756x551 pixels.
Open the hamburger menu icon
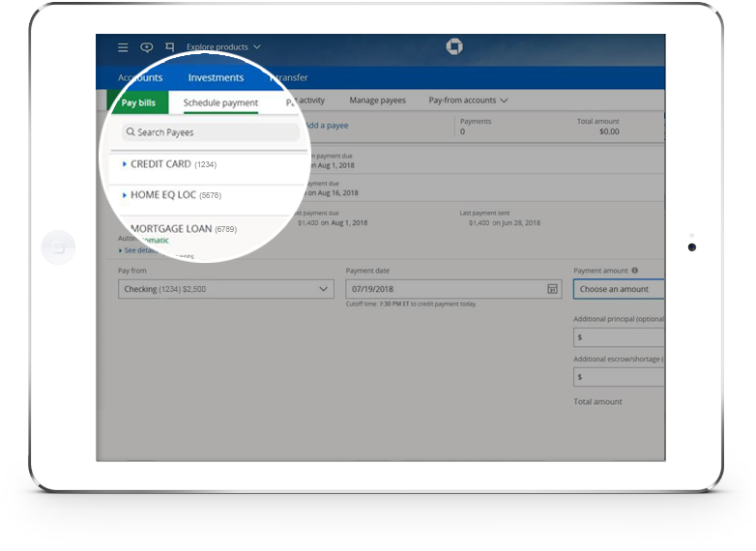123,47
